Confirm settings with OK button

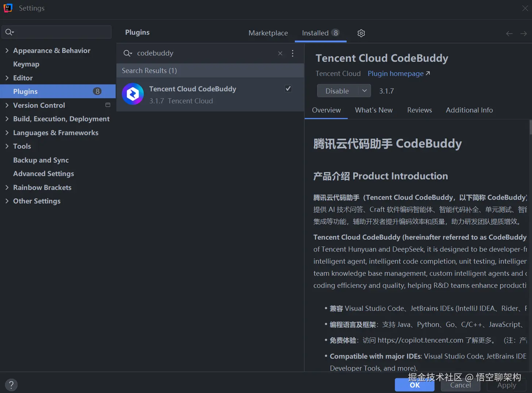pyautogui.click(x=415, y=385)
